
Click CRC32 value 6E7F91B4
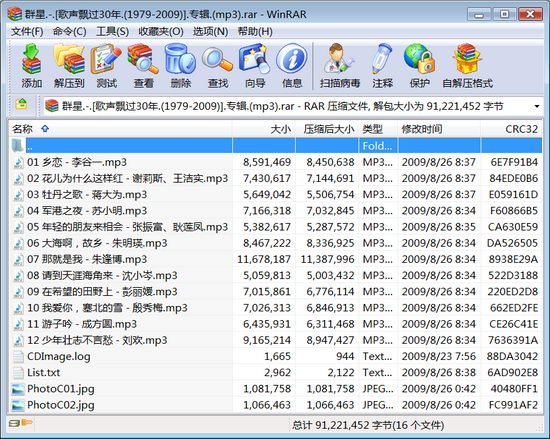click(514, 162)
